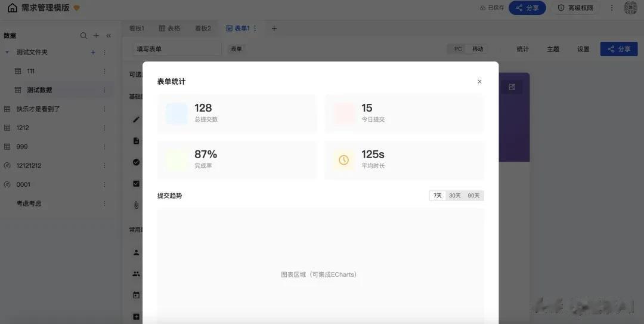Screen dimensions: 644x324
Task: Select the 表单1 tab
Action: [238, 29]
